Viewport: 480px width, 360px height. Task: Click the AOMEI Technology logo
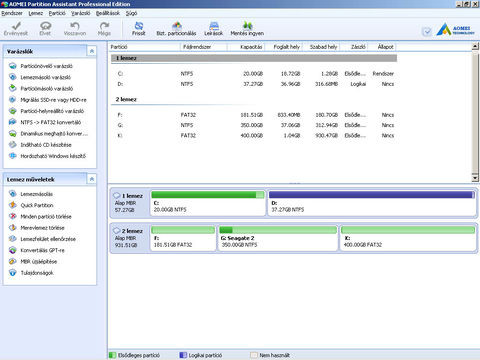click(456, 30)
